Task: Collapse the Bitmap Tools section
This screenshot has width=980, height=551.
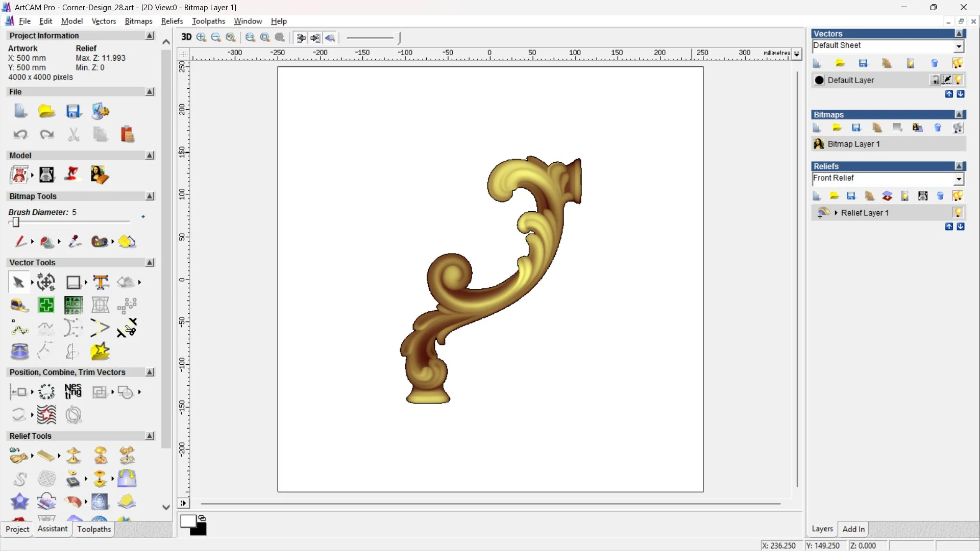Action: [x=150, y=196]
